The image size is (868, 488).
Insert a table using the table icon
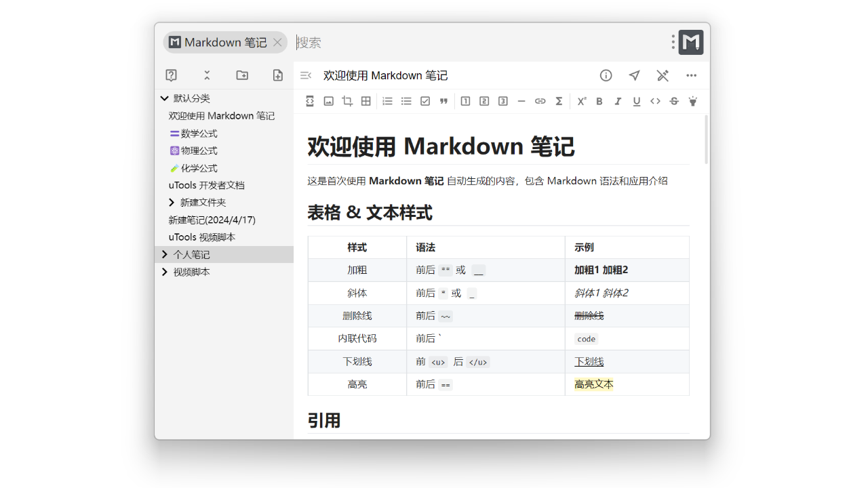click(366, 101)
